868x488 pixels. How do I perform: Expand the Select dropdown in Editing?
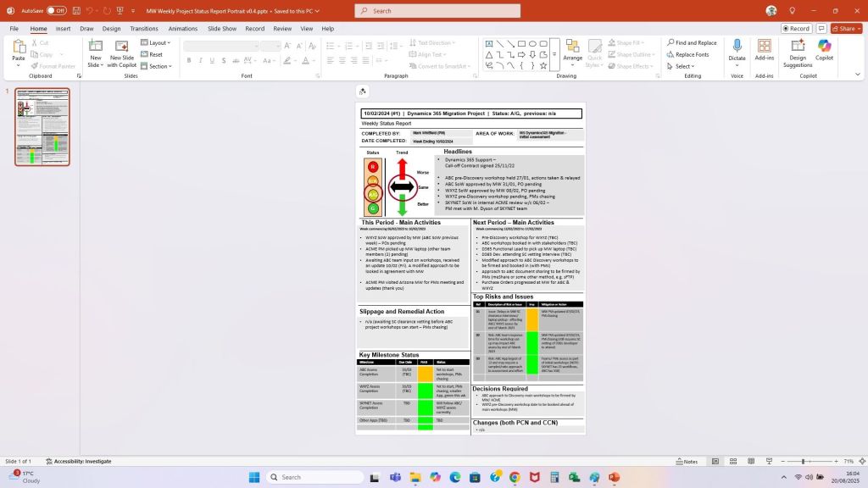coord(683,66)
